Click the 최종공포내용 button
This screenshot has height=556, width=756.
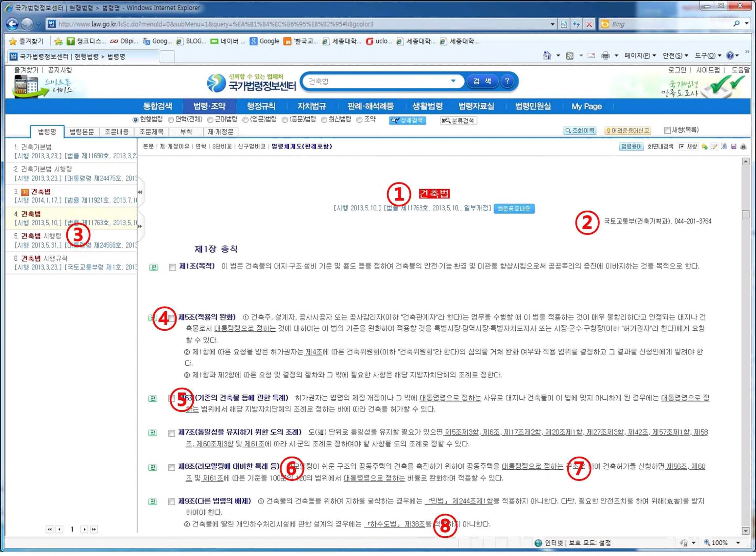pyautogui.click(x=514, y=209)
